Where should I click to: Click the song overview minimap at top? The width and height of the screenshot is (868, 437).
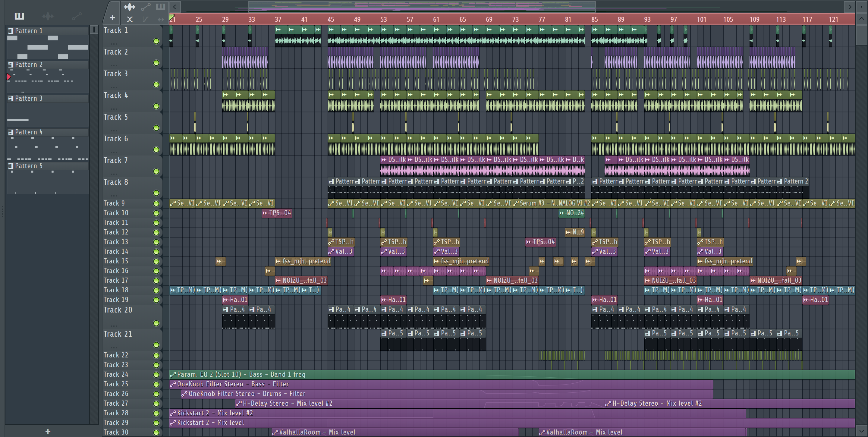coord(421,6)
